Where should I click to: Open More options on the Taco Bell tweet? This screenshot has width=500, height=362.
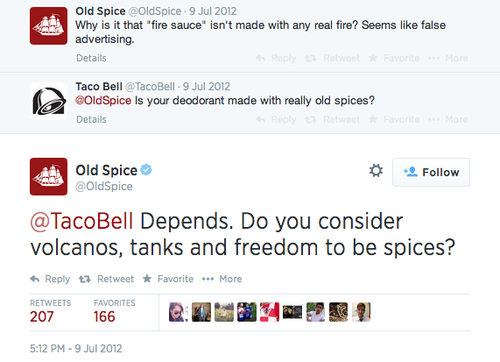[448, 119]
